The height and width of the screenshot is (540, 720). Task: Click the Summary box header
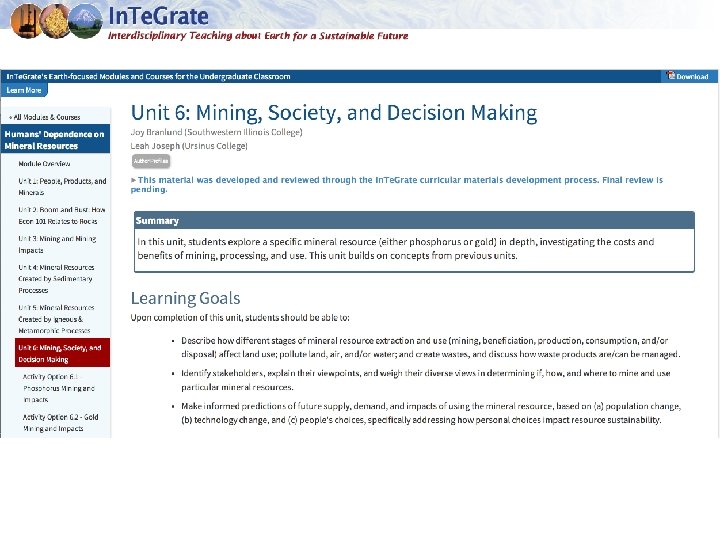(x=414, y=220)
